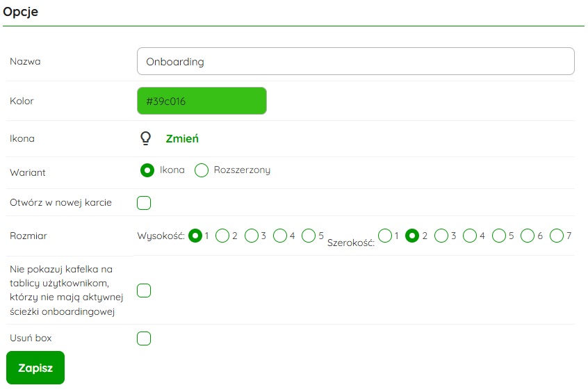Choose Szerokość value 6
The width and height of the screenshot is (588, 392).
pyautogui.click(x=528, y=236)
